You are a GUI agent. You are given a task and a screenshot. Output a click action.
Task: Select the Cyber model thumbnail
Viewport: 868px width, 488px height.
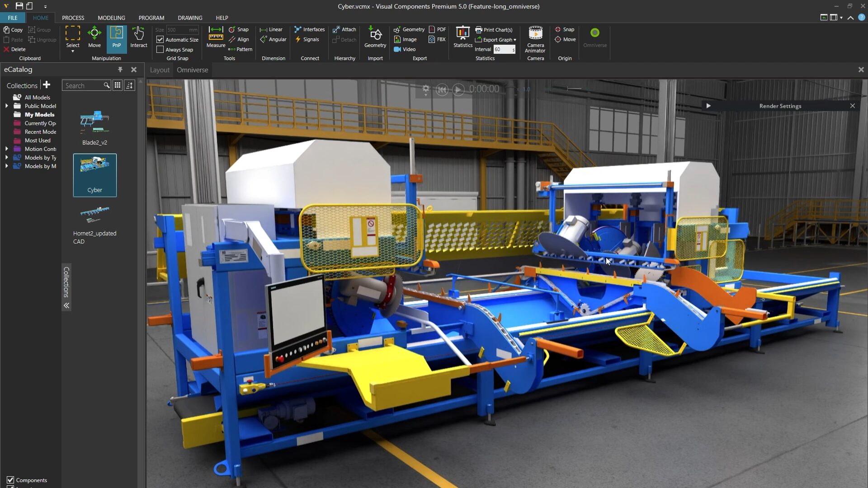coord(94,175)
